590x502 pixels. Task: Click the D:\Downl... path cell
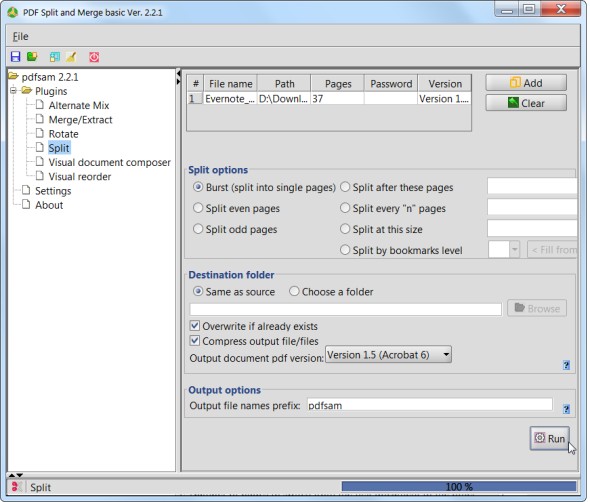[x=284, y=99]
